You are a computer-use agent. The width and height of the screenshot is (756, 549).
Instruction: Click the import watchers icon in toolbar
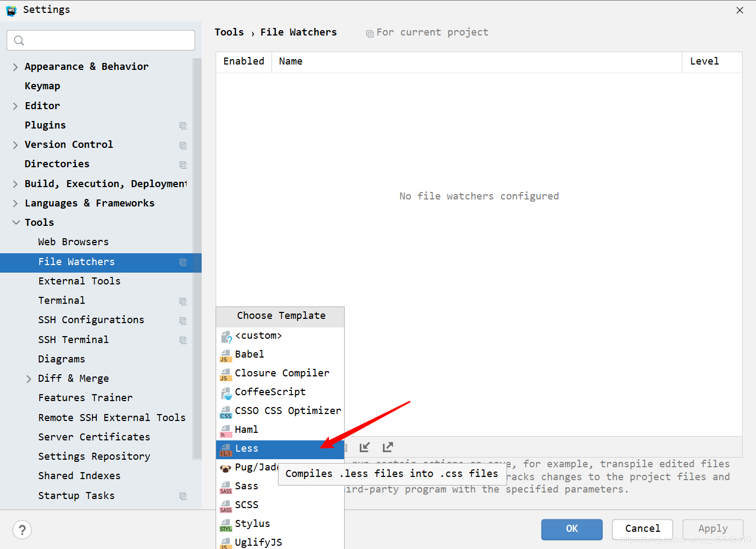tap(365, 447)
